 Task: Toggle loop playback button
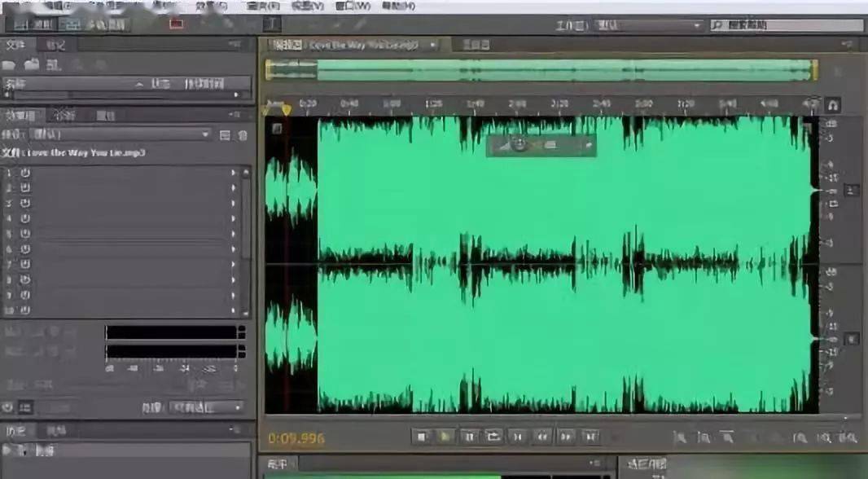pyautogui.click(x=493, y=437)
